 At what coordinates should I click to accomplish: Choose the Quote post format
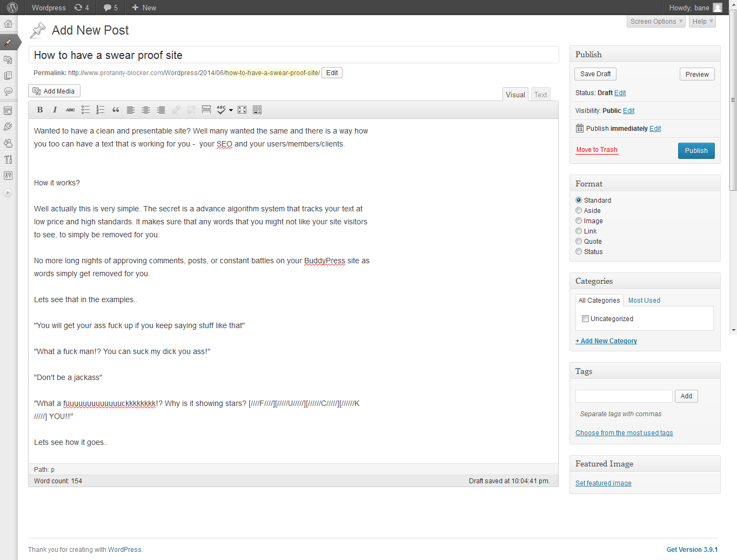(579, 242)
